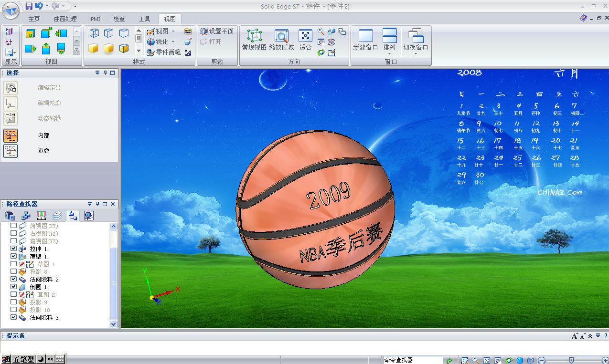Image resolution: width=609 pixels, height=364 pixels.
Task: Expand the styles gallery more arrow
Action: [x=139, y=51]
